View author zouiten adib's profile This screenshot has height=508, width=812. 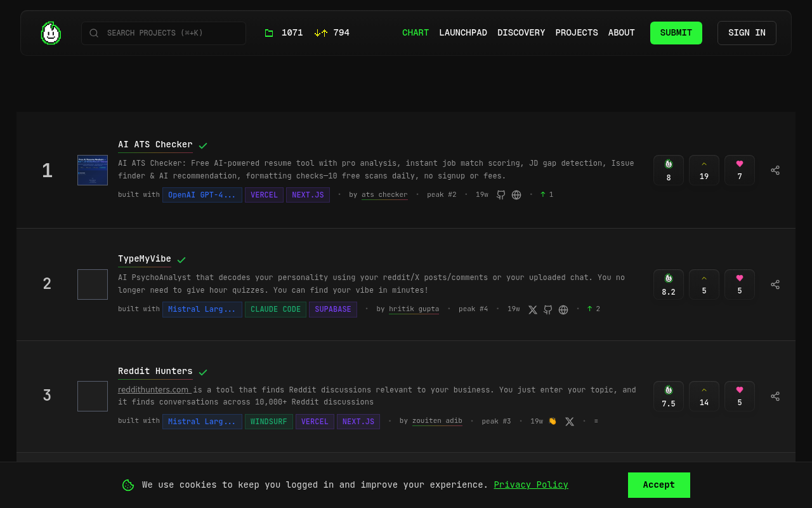click(x=437, y=421)
